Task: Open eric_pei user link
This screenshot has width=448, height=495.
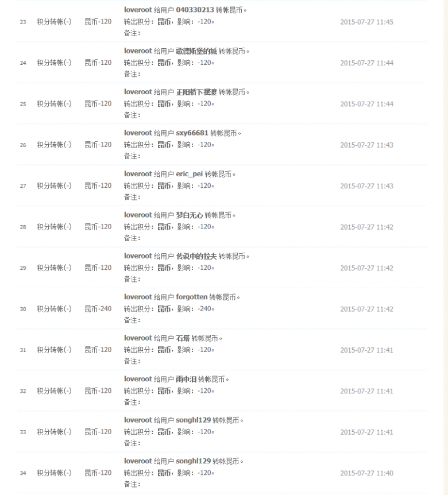Action: (189, 174)
